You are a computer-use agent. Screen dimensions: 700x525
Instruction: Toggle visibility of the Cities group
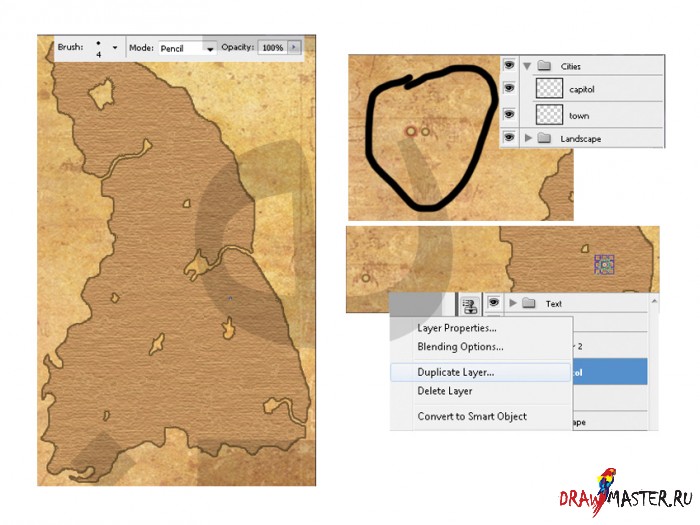[509, 65]
